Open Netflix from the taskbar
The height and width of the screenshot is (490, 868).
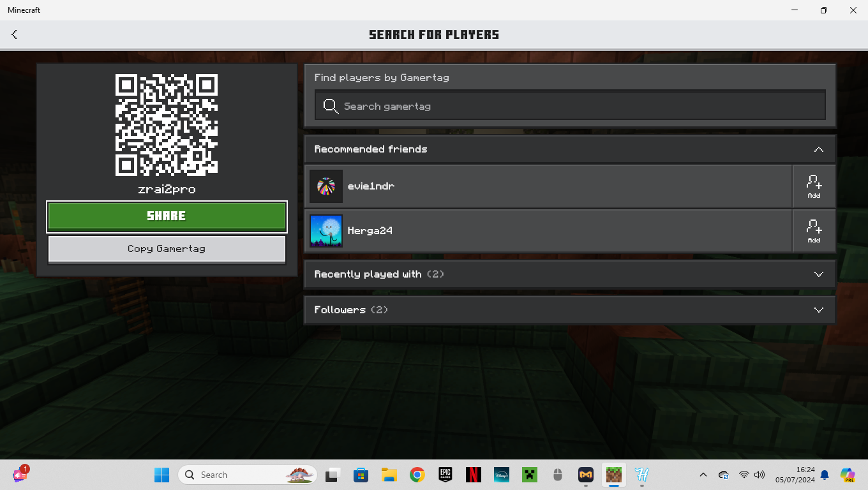[473, 475]
